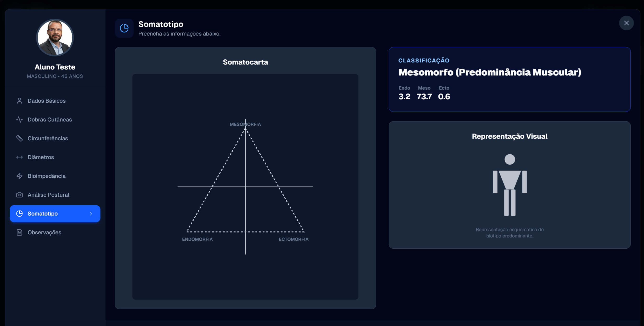
Task: Open the Observações section
Action: coord(44,232)
